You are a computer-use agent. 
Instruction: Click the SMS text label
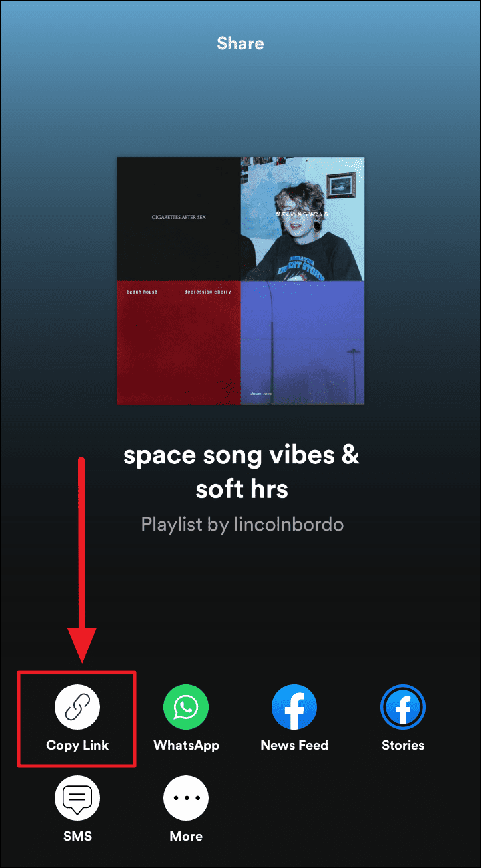pos(77,836)
